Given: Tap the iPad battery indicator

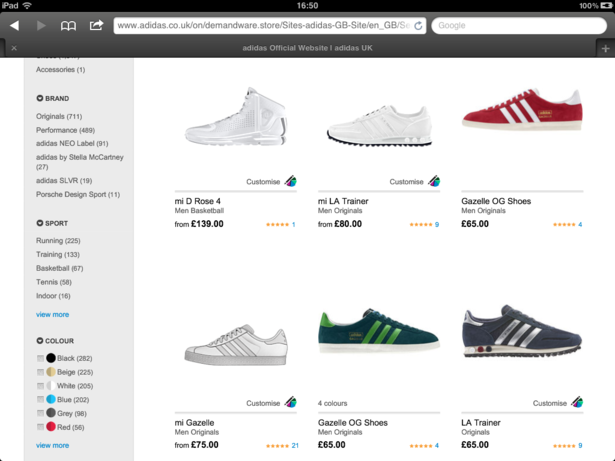Looking at the screenshot, I should 606,5.
